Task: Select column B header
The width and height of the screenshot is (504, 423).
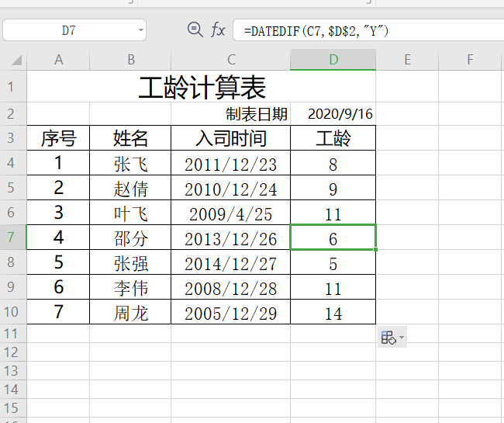Action: coord(130,60)
